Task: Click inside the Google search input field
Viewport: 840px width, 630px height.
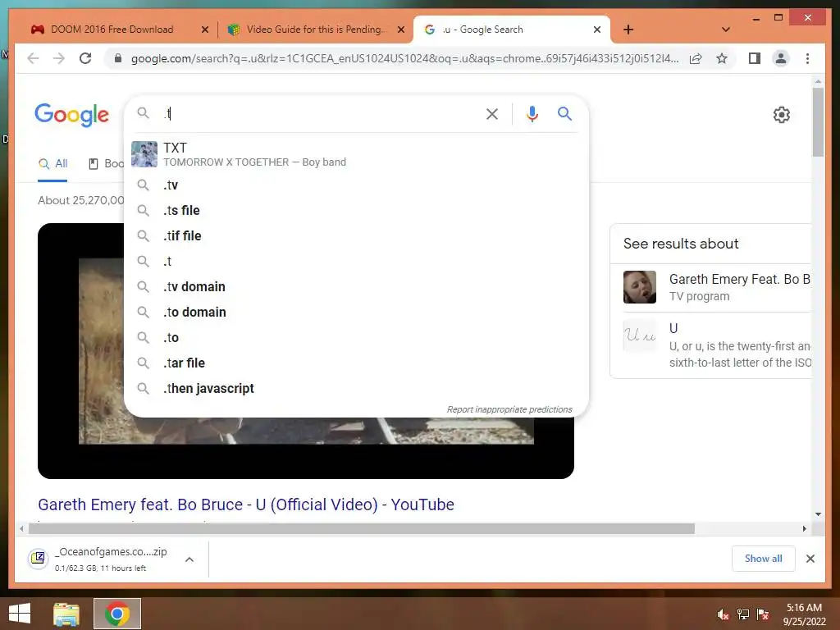Action: pos(322,113)
